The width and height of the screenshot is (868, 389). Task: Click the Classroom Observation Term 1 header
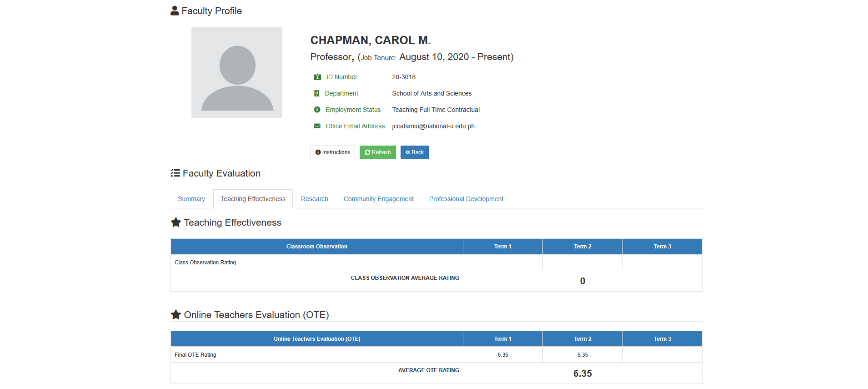click(x=503, y=247)
